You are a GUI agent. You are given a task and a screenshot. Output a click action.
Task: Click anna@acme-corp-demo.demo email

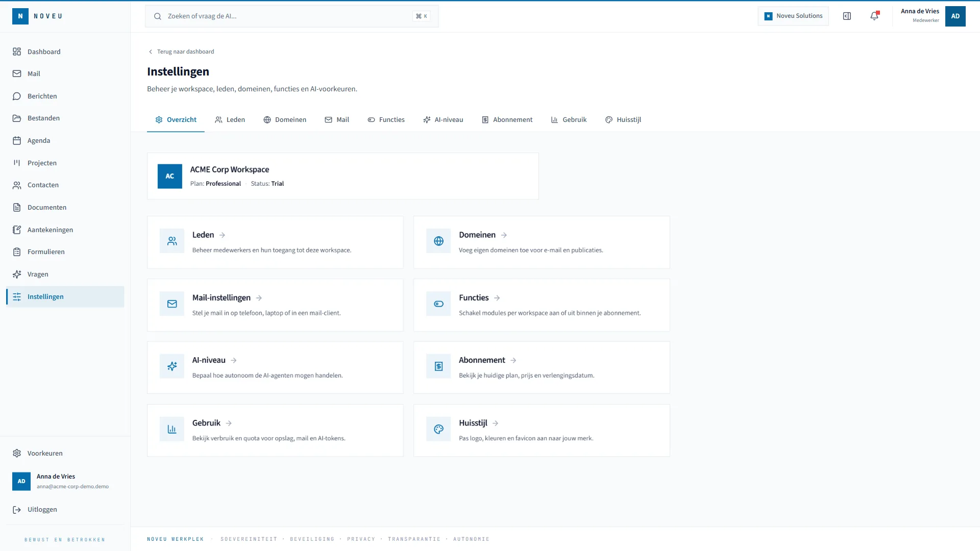click(72, 487)
